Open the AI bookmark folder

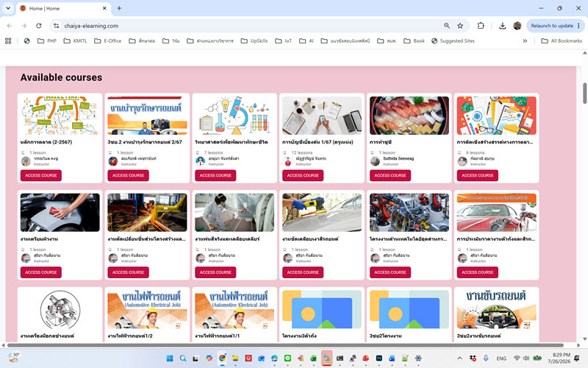[x=306, y=40]
